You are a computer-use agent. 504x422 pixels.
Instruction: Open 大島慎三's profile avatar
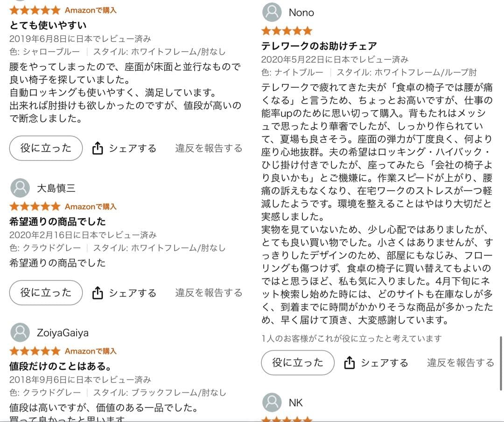[x=19, y=187]
